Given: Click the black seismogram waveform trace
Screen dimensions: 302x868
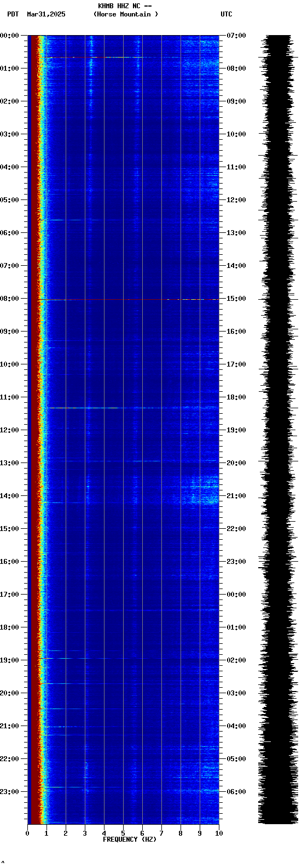Looking at the screenshot, I should (278, 430).
